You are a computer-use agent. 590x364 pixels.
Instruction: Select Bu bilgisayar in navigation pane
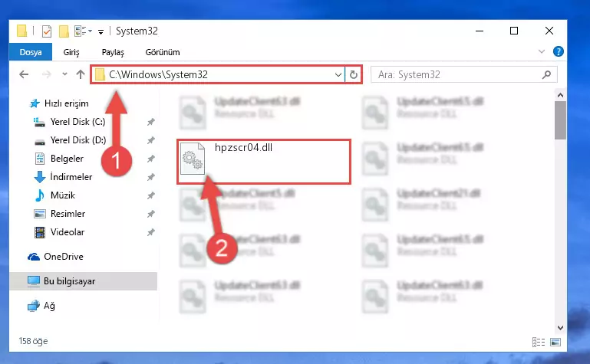tap(83, 281)
